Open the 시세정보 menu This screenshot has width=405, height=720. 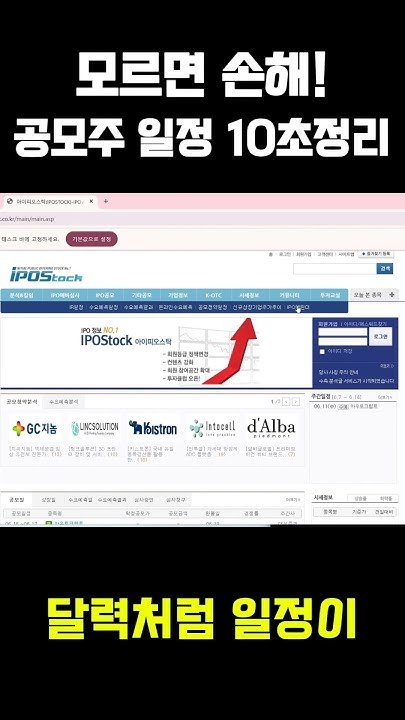[x=251, y=295]
